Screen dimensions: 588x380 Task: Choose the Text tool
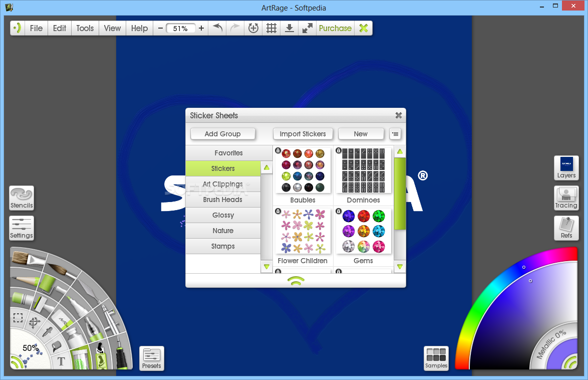(61, 361)
